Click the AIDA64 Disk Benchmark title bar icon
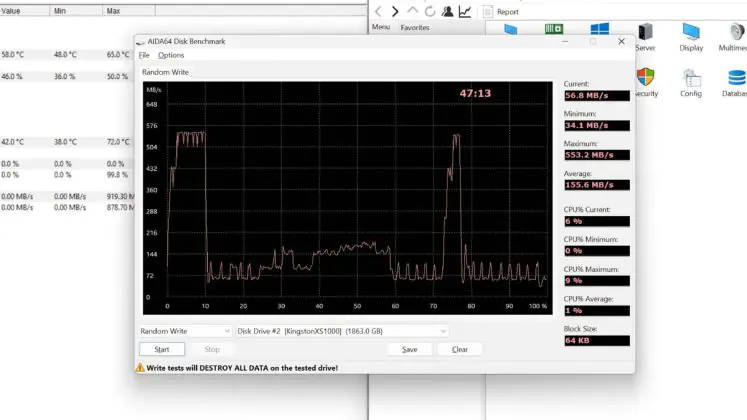Screen dimensions: 747x420 [140, 42]
